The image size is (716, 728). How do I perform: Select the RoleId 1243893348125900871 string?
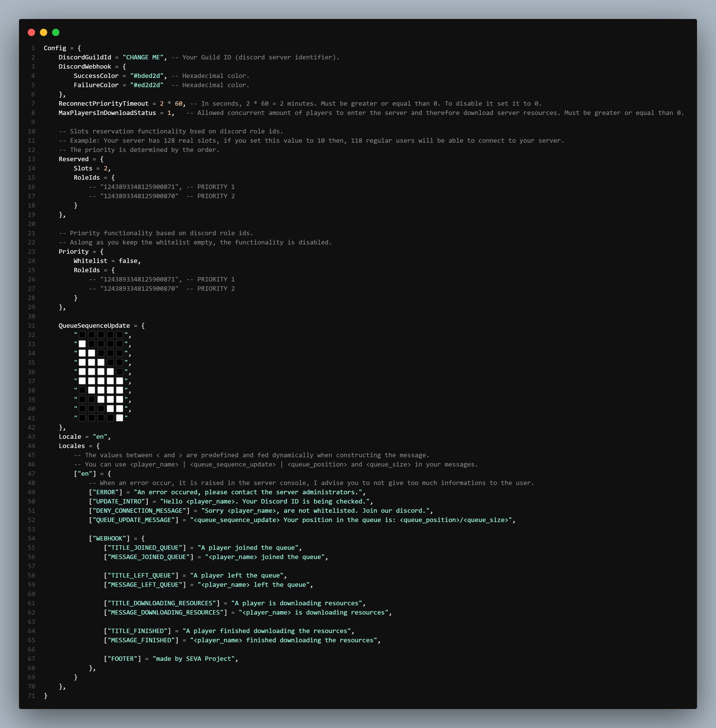coord(141,187)
